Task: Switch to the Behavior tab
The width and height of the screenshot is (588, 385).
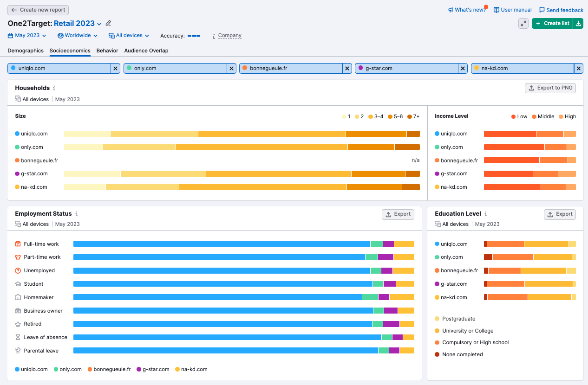Action: pyautogui.click(x=107, y=51)
